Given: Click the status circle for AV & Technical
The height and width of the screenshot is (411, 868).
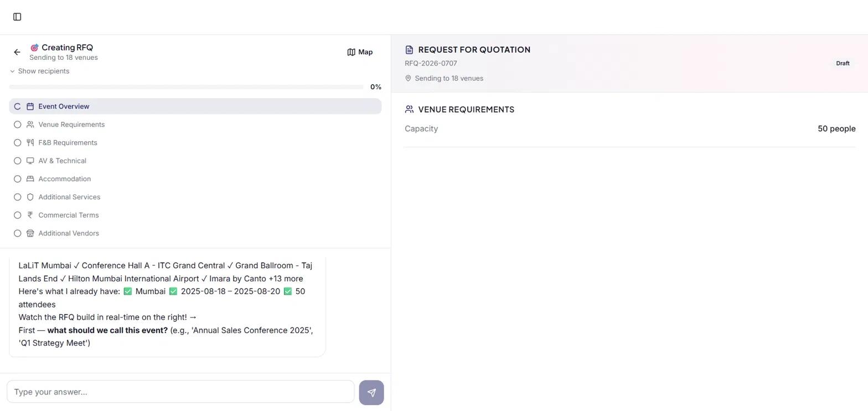Looking at the screenshot, I should pyautogui.click(x=18, y=161).
